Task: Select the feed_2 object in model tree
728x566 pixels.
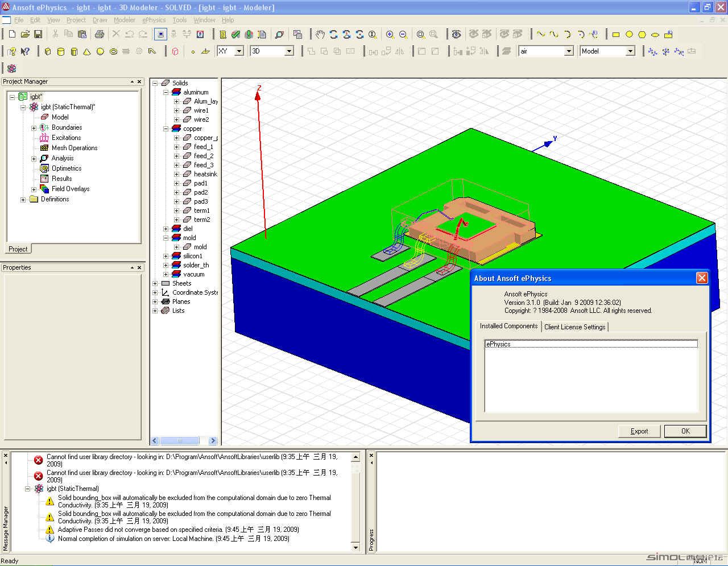Action: coord(204,156)
